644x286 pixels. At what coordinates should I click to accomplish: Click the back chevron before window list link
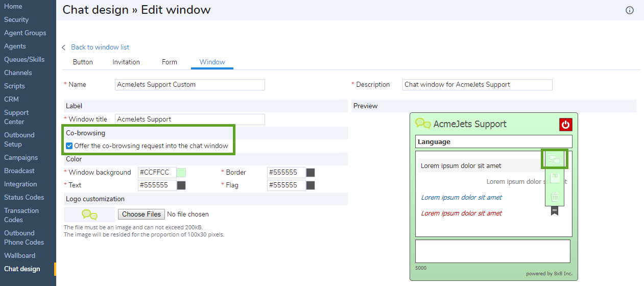click(64, 47)
